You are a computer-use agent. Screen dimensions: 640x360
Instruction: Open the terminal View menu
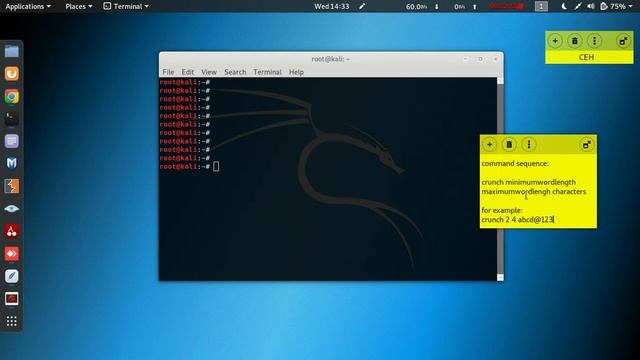pos(209,72)
